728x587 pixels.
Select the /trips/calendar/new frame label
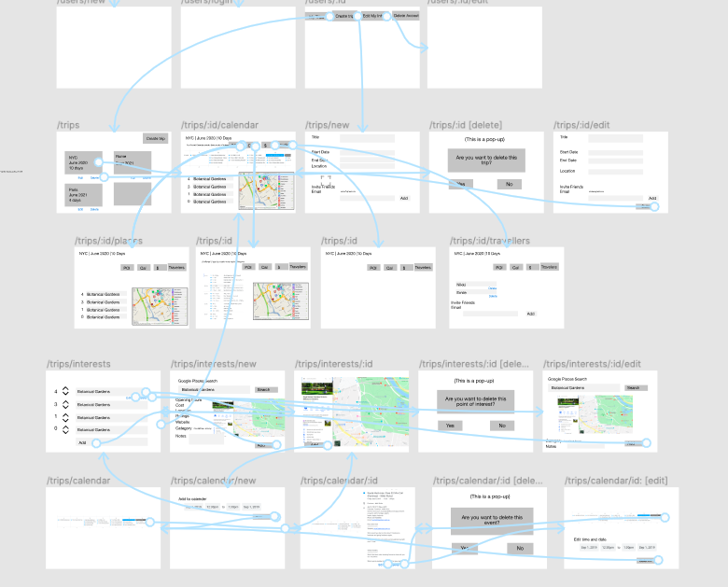coord(213,481)
